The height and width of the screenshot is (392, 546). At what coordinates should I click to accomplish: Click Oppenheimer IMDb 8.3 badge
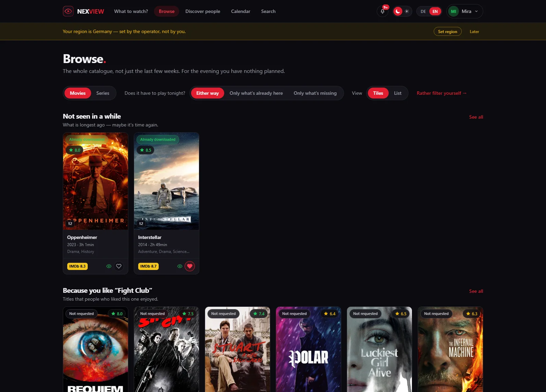[77, 266]
